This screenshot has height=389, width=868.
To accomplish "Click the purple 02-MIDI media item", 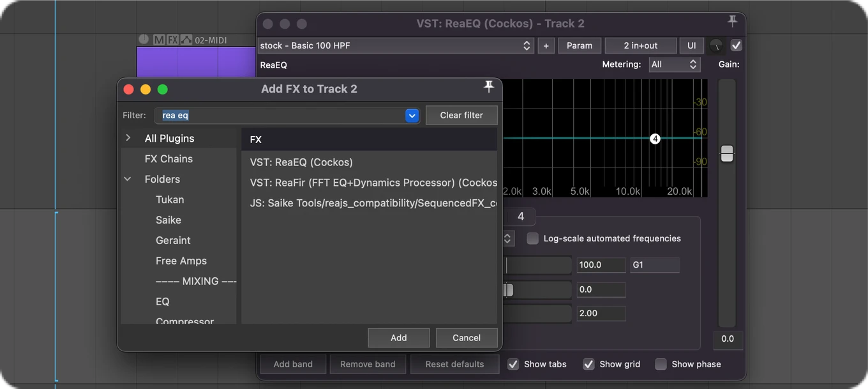I will [x=196, y=62].
